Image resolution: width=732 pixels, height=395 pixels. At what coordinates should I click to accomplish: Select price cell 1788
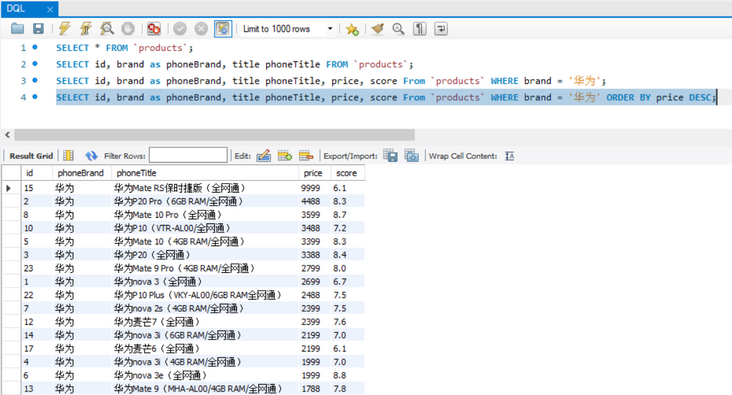tap(315, 388)
